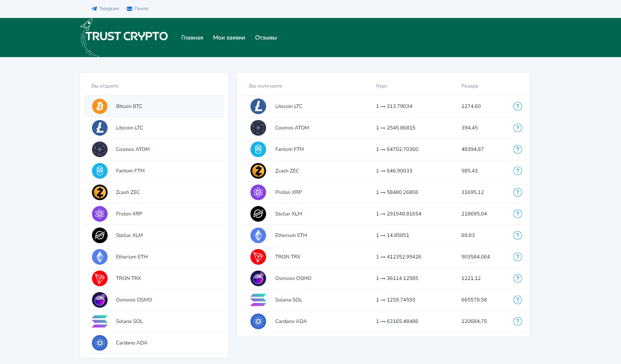The width and height of the screenshot is (621, 364).
Task: Choose Cardano ADA label to receive
Action: point(291,321)
